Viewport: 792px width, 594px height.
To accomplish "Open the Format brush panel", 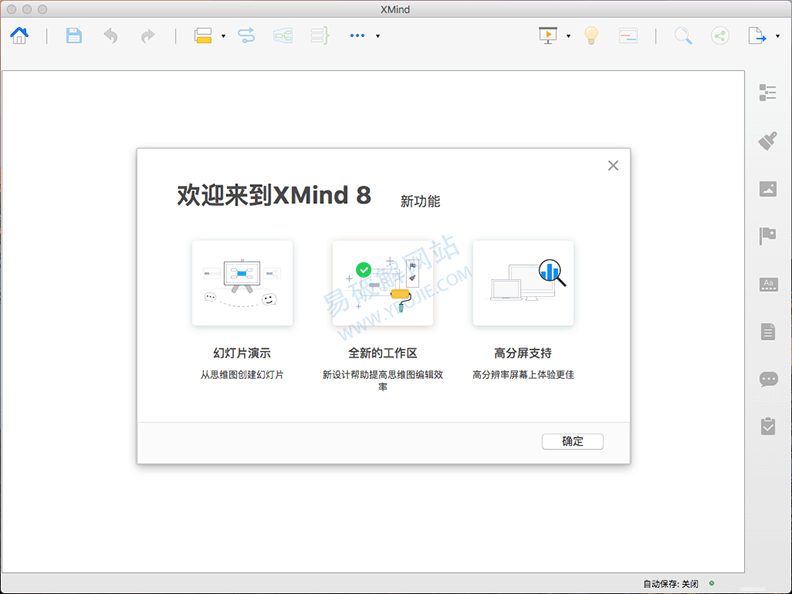I will point(768,141).
